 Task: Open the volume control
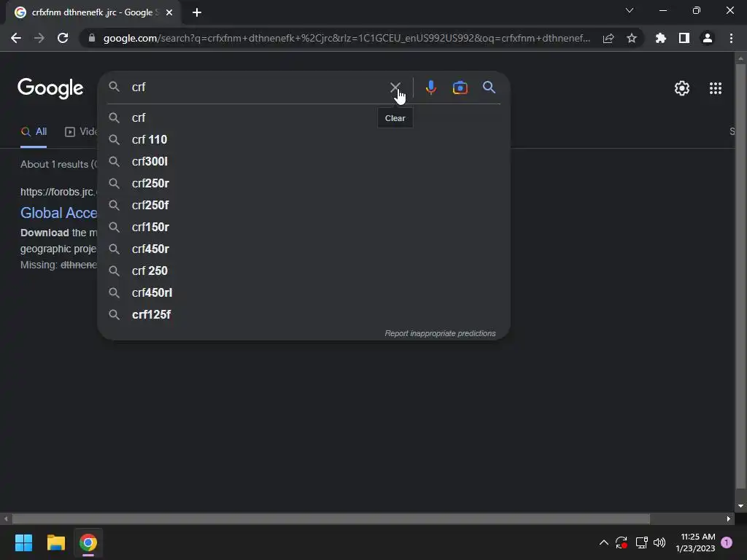pos(659,542)
